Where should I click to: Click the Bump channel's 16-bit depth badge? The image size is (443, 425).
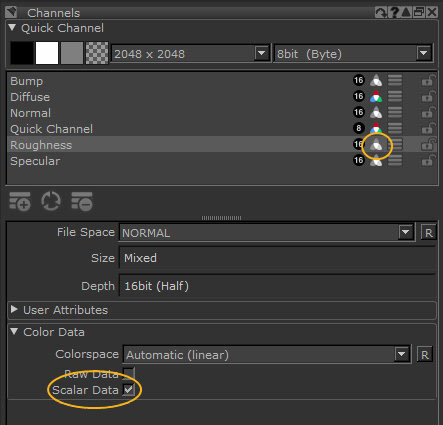coord(359,80)
